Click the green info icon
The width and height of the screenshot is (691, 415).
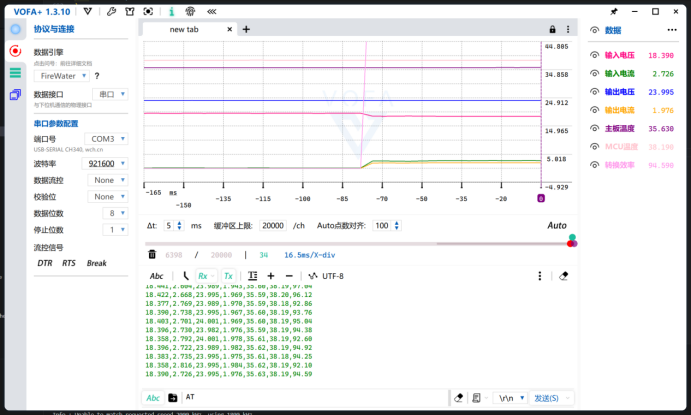pyautogui.click(x=172, y=12)
